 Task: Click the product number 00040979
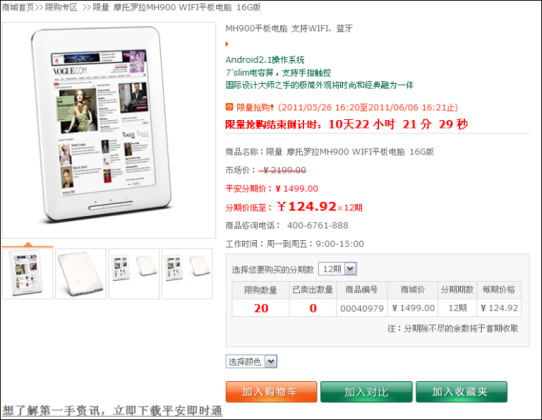coord(362,308)
